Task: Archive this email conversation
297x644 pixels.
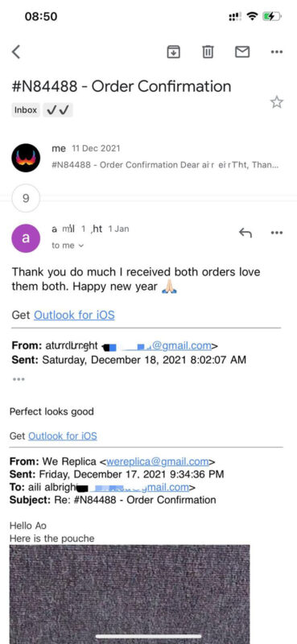Action: pyautogui.click(x=173, y=52)
